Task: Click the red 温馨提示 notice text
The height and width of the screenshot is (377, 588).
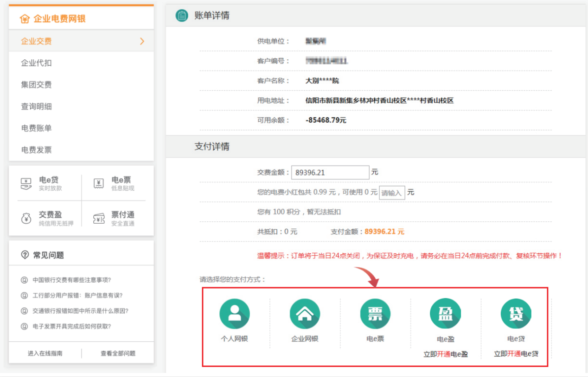Action: 410,255
